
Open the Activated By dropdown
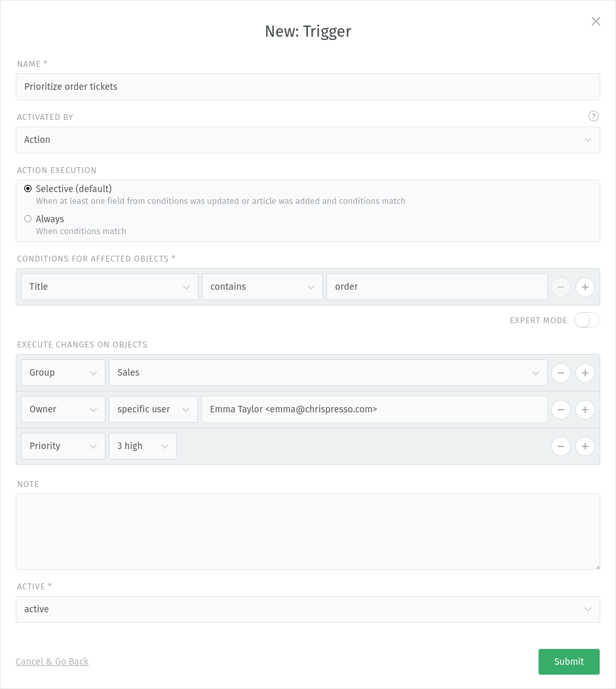[x=307, y=140]
